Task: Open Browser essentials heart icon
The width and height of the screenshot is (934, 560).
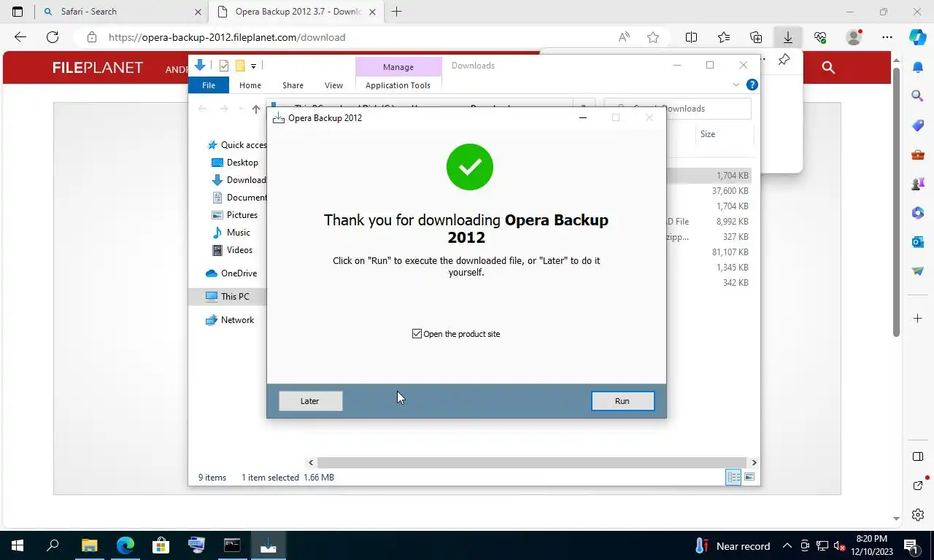Action: pyautogui.click(x=820, y=37)
